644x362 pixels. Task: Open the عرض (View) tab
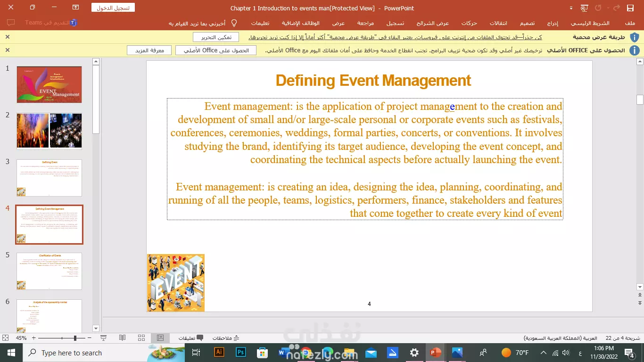339,23
